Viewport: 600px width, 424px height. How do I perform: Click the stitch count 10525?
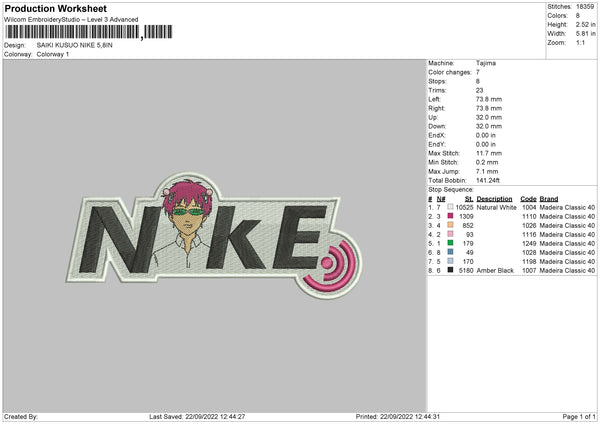[465, 207]
